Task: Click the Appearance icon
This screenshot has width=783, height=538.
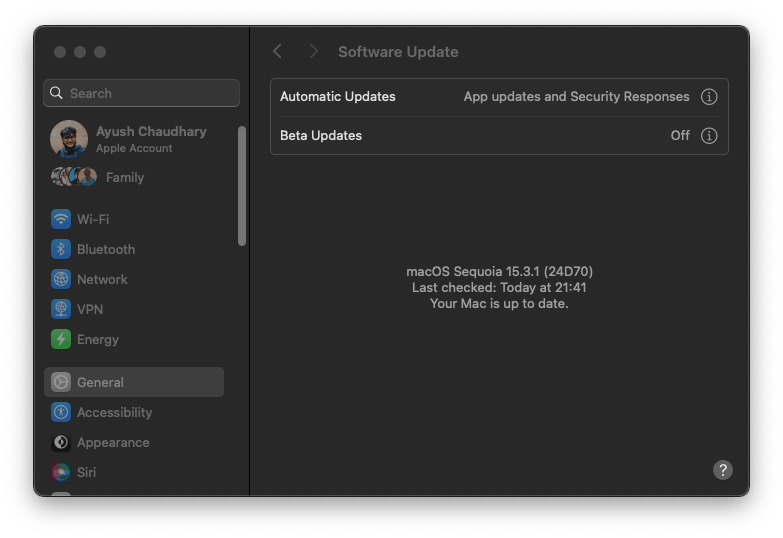Action: click(x=61, y=442)
